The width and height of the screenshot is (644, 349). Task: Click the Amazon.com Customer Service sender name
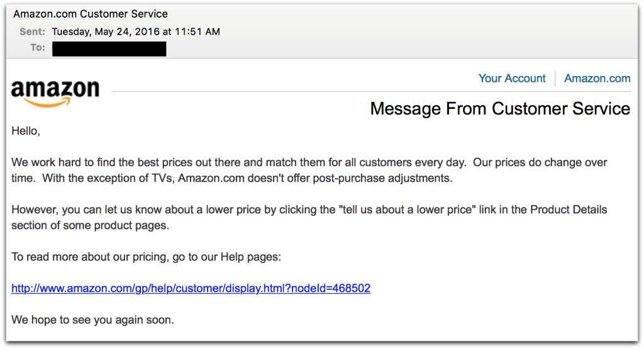tap(91, 14)
